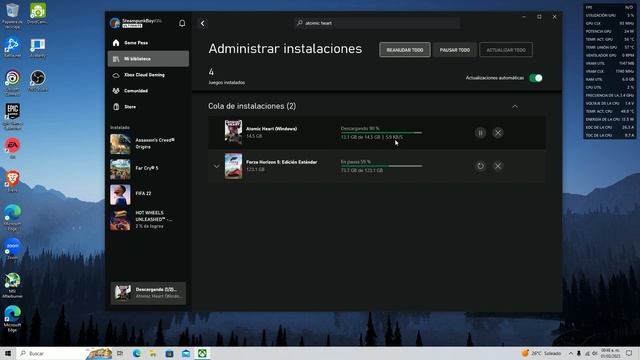Click the Forza Horizon 5 cover thumbnail
640x360 pixels.
point(233,166)
